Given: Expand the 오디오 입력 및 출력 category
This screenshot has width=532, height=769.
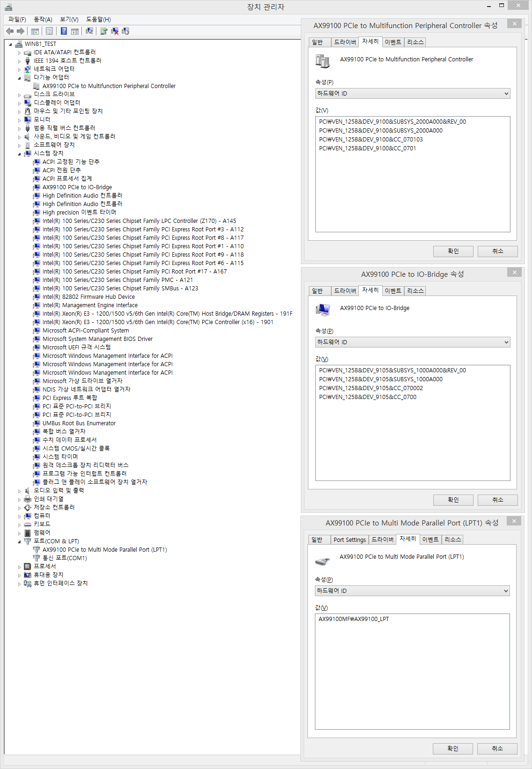Looking at the screenshot, I should point(19,491).
